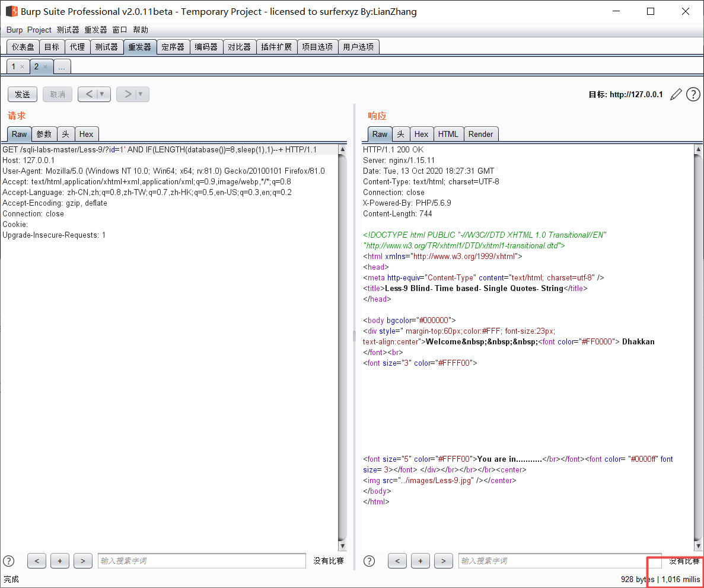Click the GET request line in editor
704x588 pixels.
160,149
